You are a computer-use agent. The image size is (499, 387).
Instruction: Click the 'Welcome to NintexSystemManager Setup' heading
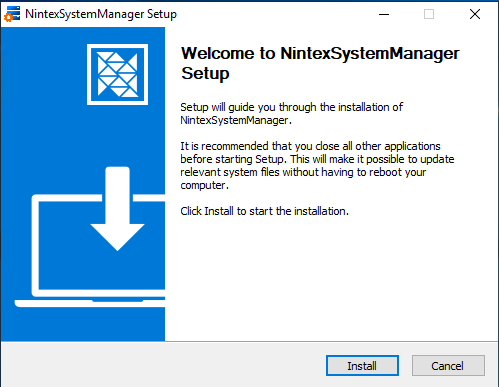pyautogui.click(x=320, y=63)
